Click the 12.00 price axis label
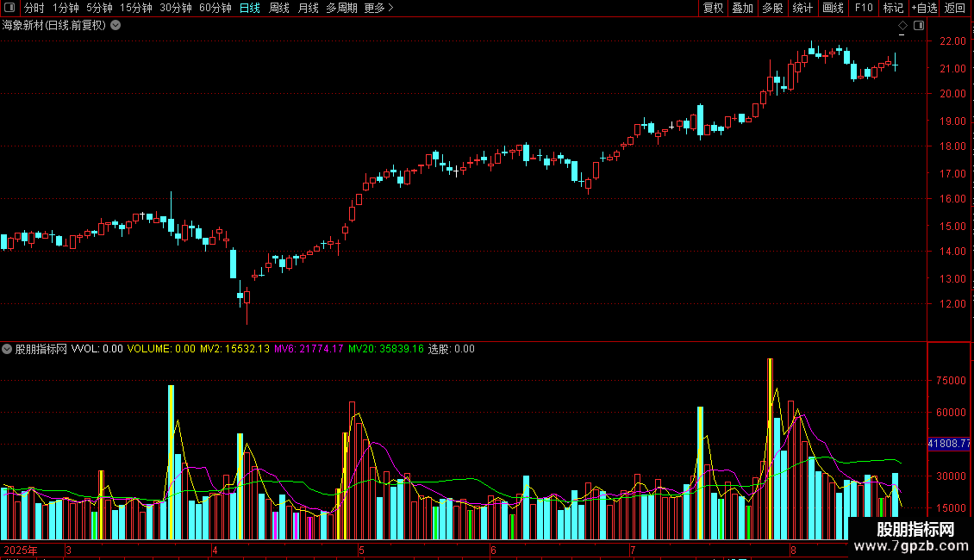Viewport: 974px width, 560px height. click(x=952, y=303)
